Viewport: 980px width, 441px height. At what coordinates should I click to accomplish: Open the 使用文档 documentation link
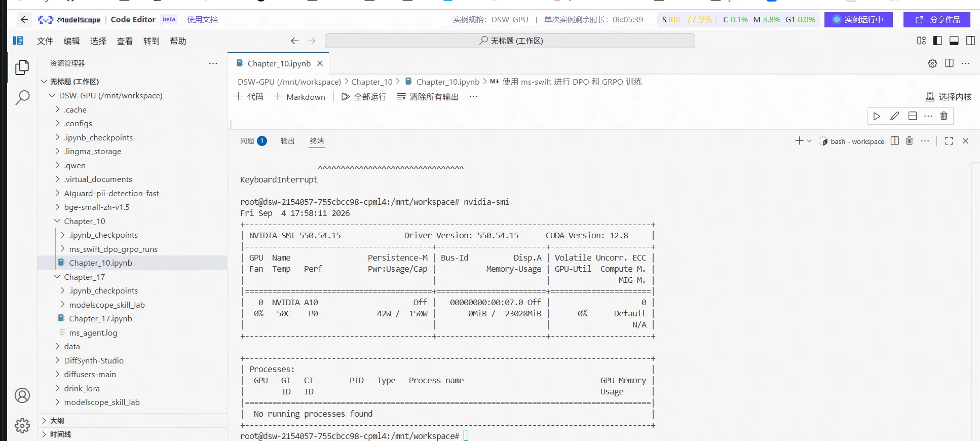click(x=202, y=20)
